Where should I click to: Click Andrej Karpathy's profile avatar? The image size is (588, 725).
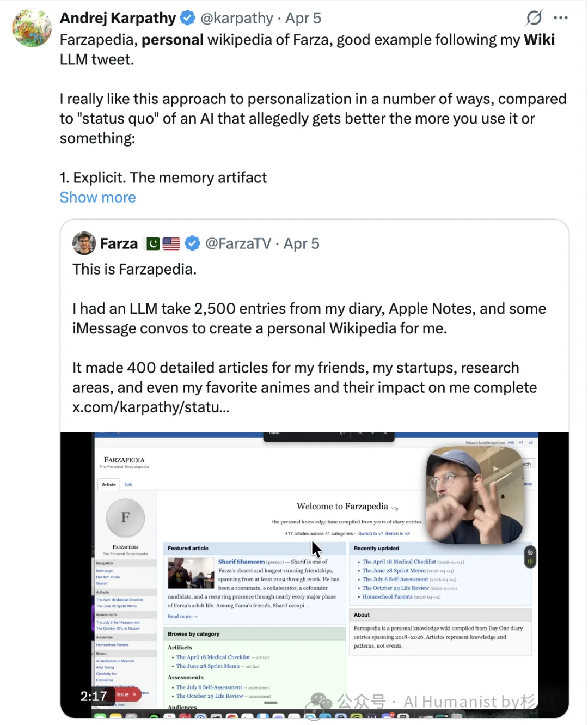point(31,27)
